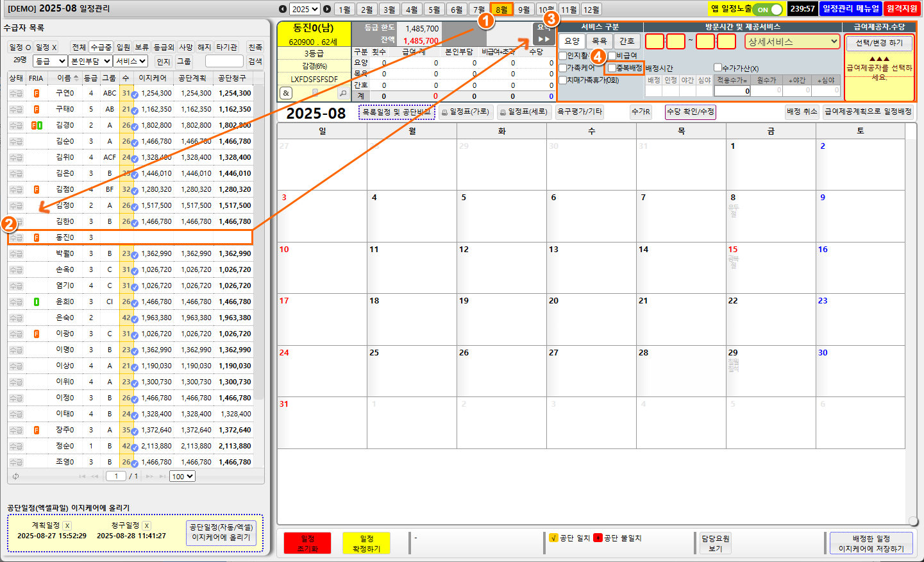
Task: Click the red 공단 불일치 legend icon
Action: (598, 538)
